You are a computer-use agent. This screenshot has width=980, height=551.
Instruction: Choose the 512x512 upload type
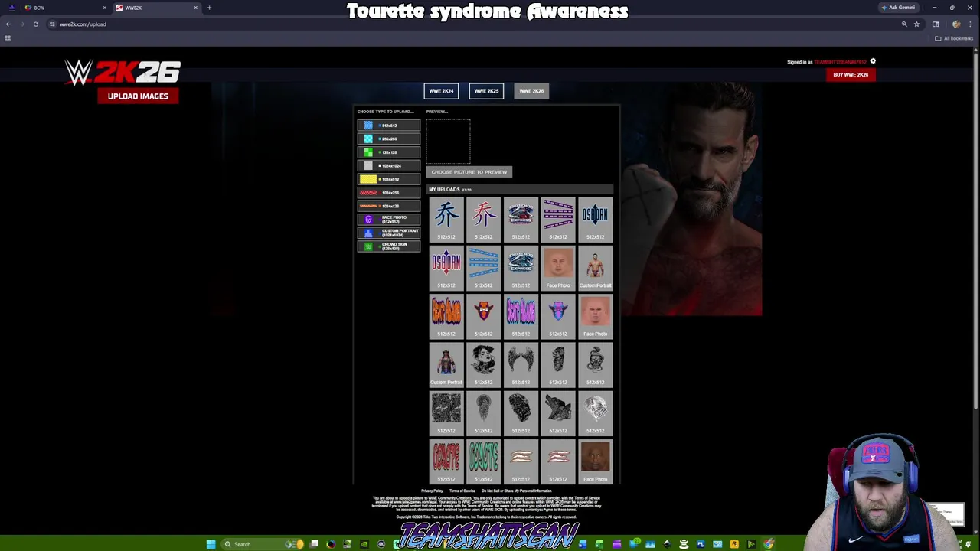coord(389,126)
